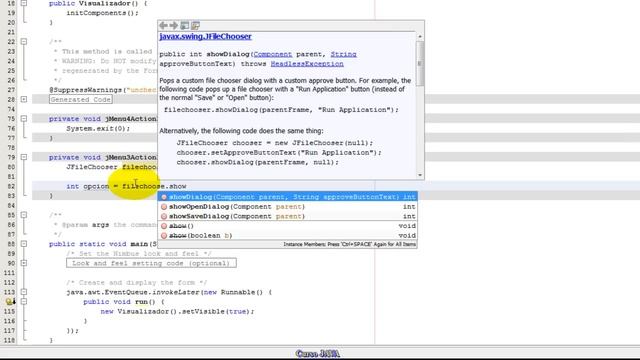This screenshot has height=360, width=640.
Task: Click the hint lightbulb icon on line 114
Action: (x=10, y=302)
